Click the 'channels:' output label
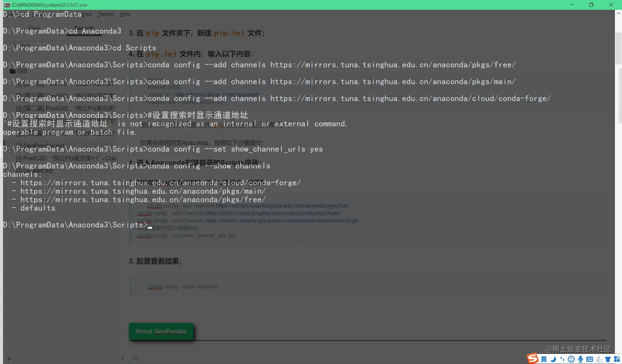This screenshot has height=364, width=622. click(x=23, y=175)
